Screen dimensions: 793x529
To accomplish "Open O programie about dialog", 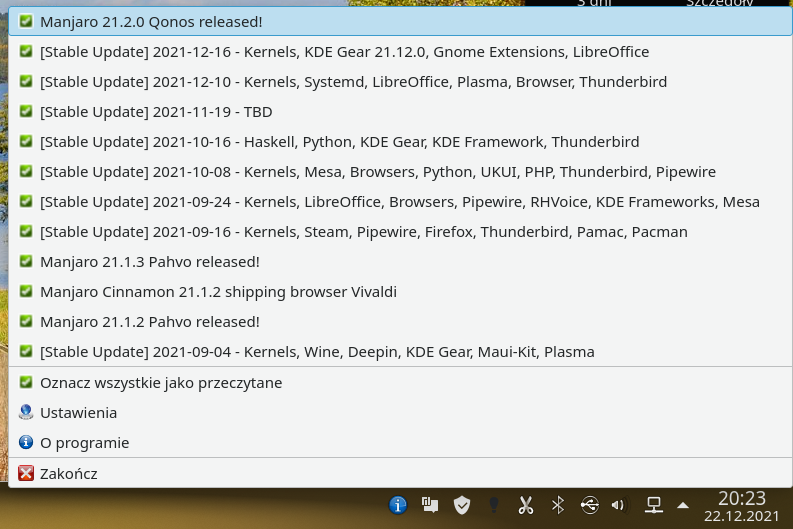I will (x=401, y=443).
